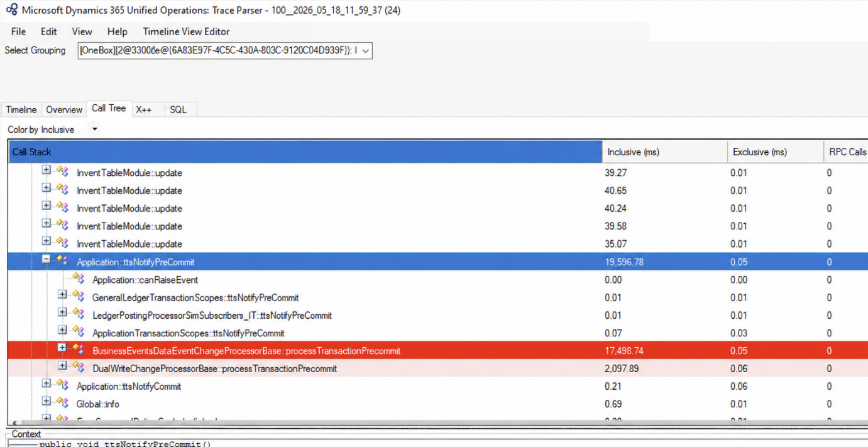Click method icon beside BusinessEventsDataEventChangeProcessorBase::processTransactionPrecommit
This screenshot has height=447, width=868.
click(x=78, y=350)
